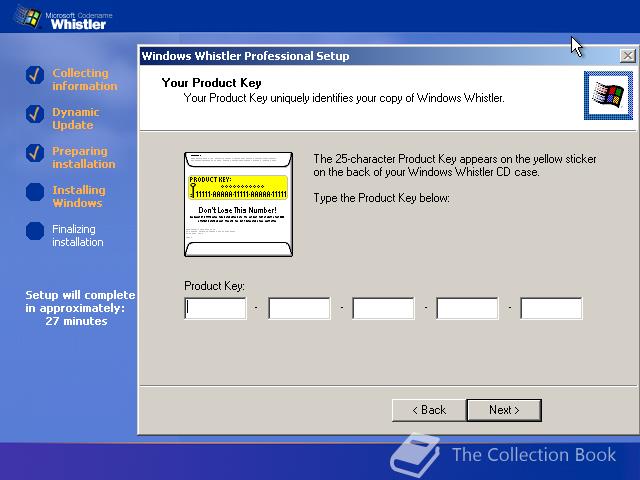
Task: Click the product key sticker illustration
Action: coord(238,204)
